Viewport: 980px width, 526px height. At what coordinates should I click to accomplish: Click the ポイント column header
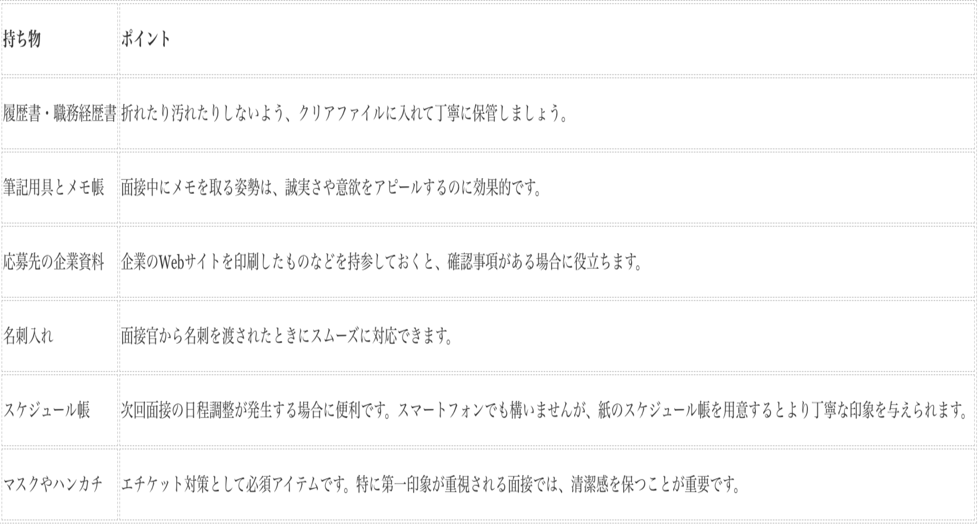[146, 39]
